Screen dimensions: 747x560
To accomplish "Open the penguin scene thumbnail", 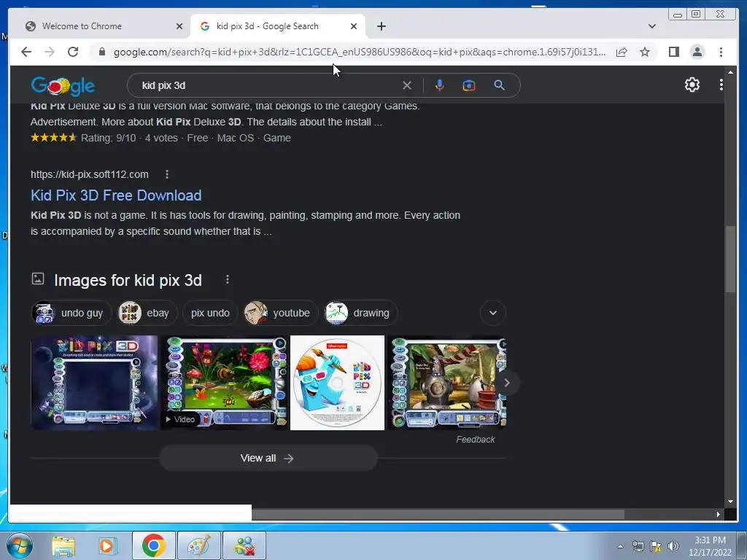I will coord(446,383).
